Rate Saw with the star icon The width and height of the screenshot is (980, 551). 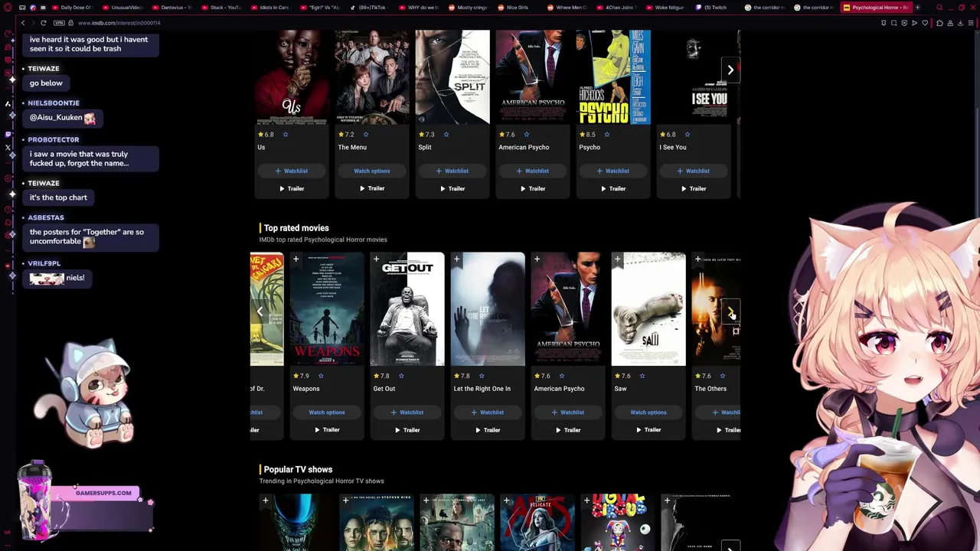point(642,376)
